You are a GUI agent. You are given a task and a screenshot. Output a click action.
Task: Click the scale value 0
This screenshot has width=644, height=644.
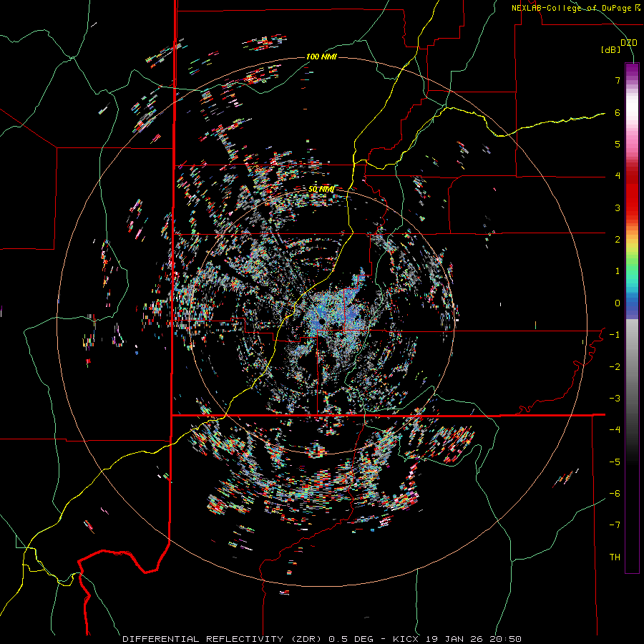(618, 303)
